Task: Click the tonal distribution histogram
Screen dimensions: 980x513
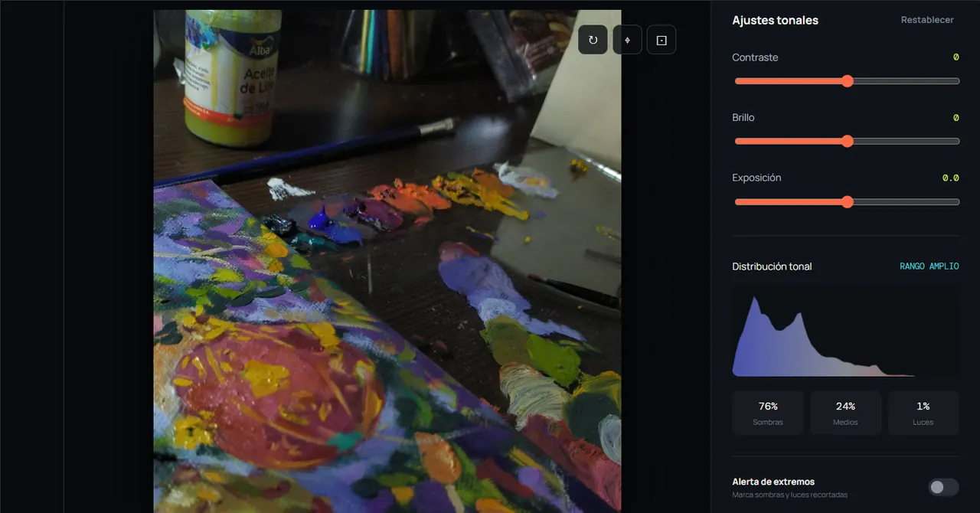Action: point(845,332)
